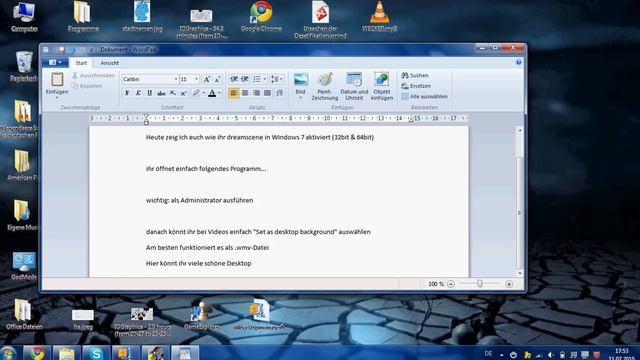Open the quick access toolbar customize arrow
The width and height of the screenshot is (640, 360).
pos(92,50)
